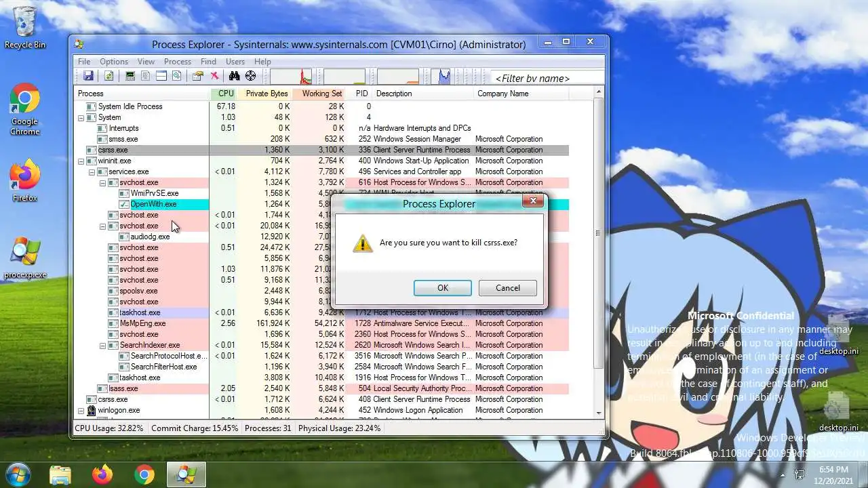Open the Find menu
The image size is (868, 488).
click(208, 62)
